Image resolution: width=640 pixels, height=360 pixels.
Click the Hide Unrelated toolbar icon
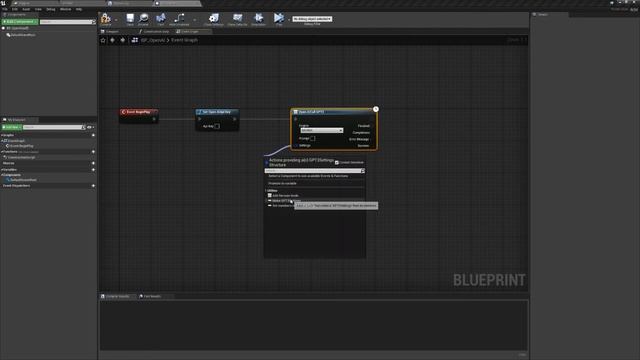coord(179,18)
